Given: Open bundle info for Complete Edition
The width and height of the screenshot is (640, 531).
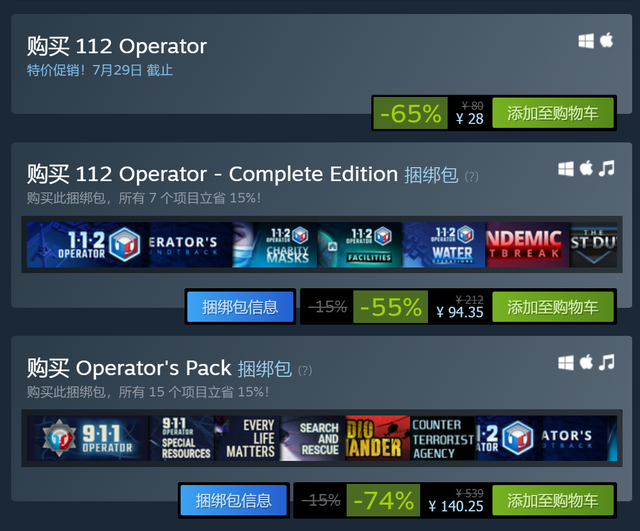Looking at the screenshot, I should click(240, 307).
